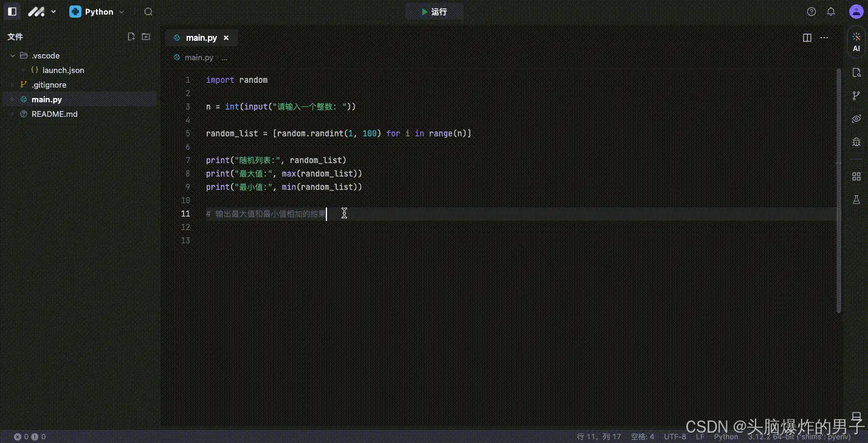The image size is (868, 443).
Task: Click the print 随机列表 code line
Action: pyautogui.click(x=276, y=160)
